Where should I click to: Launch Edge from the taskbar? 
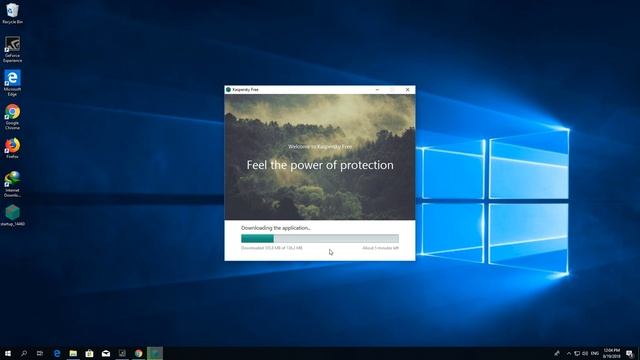pyautogui.click(x=57, y=353)
